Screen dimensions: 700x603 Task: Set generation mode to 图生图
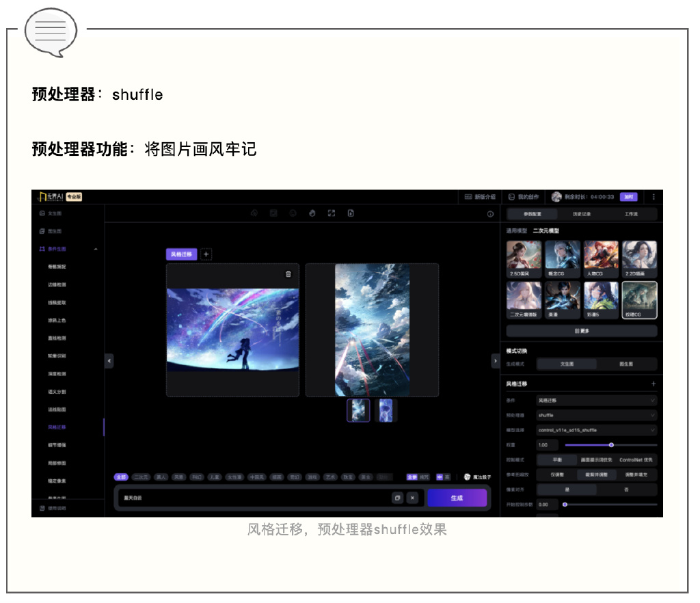click(626, 364)
